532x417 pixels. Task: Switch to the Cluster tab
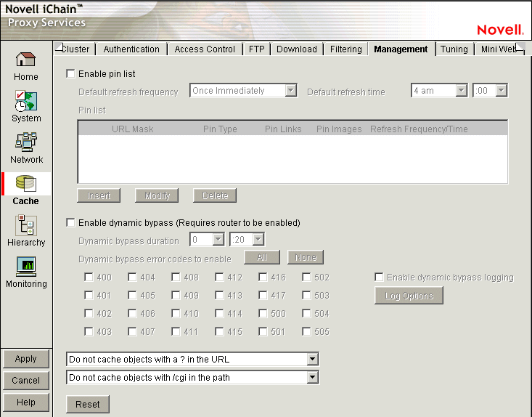[75, 49]
